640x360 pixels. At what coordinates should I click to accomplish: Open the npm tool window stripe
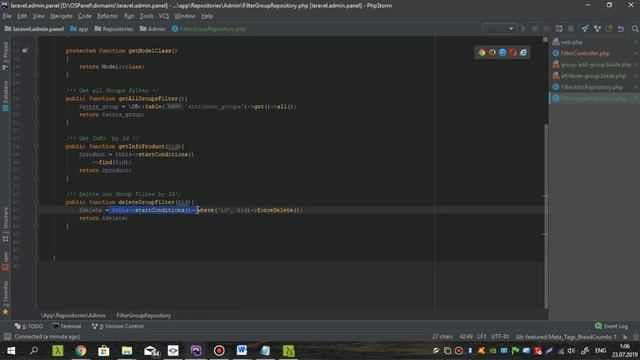coord(5,261)
